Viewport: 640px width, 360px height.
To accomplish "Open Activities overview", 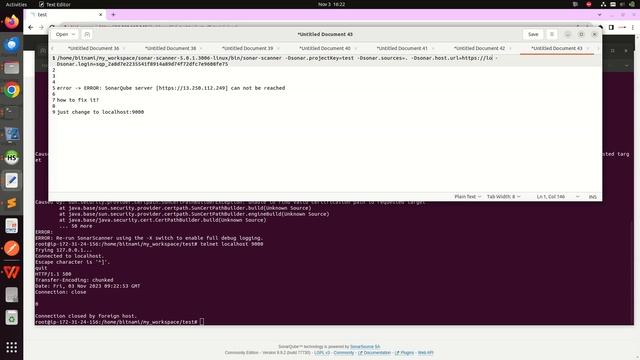I will click(16, 4).
